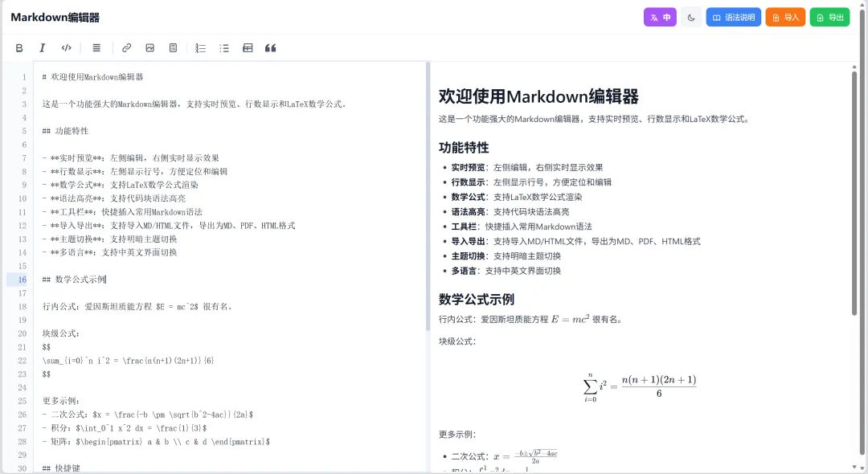Click preview heading 欢迎使用Markdown编辑器
Screen dimensions: 868x474
[538, 96]
